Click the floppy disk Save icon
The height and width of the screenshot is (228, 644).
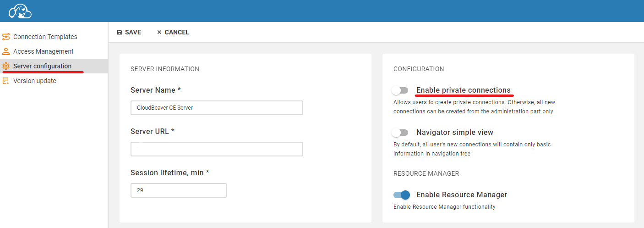[120, 32]
